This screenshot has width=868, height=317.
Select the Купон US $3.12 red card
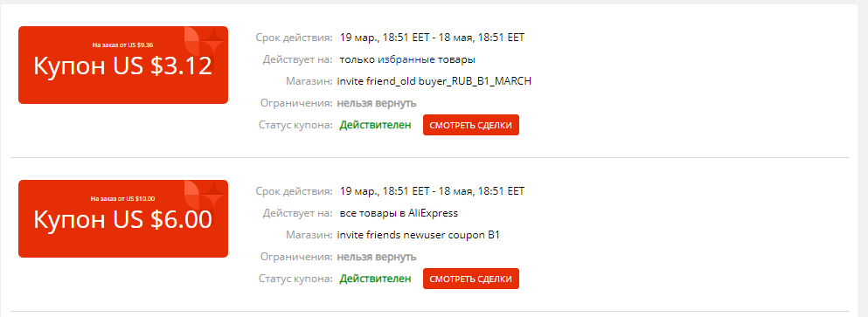click(x=123, y=65)
